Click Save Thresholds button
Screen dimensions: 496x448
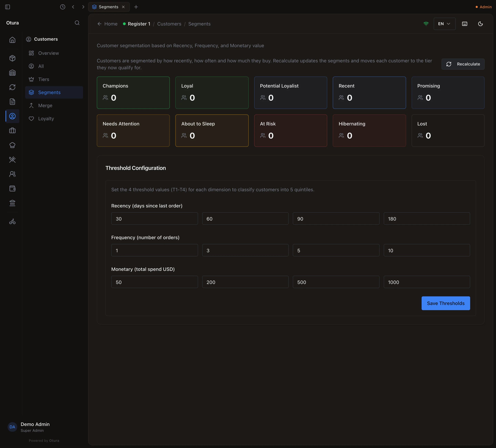(446, 303)
